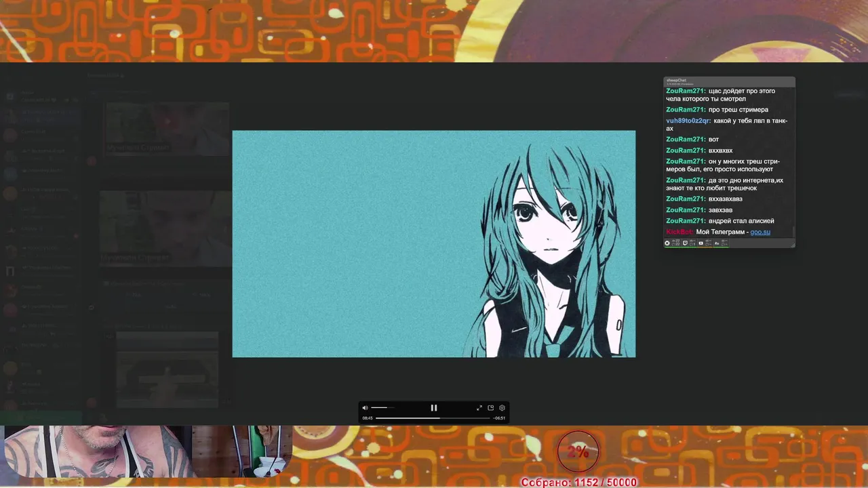868x488 pixels.
Task: Click the remaining time -06:51
Action: (499, 418)
